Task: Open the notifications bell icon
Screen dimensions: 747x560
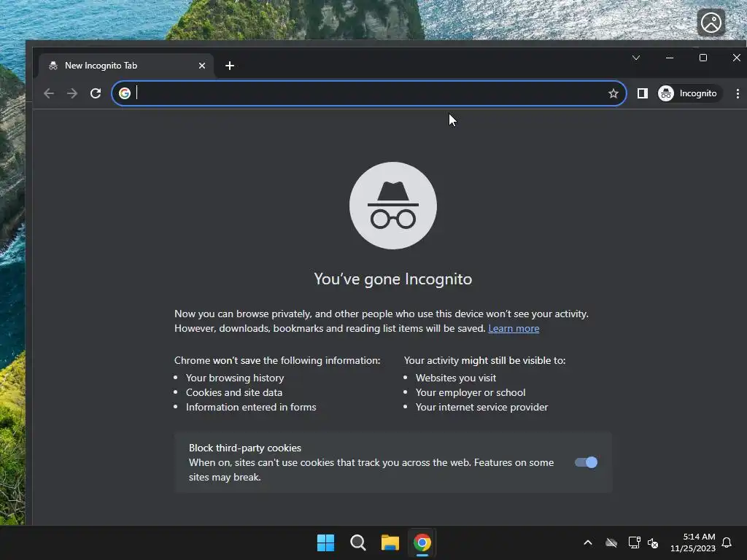Action: coord(727,542)
